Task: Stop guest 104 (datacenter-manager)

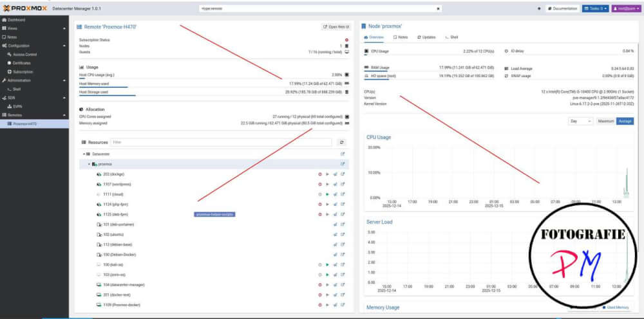Action: click(320, 285)
